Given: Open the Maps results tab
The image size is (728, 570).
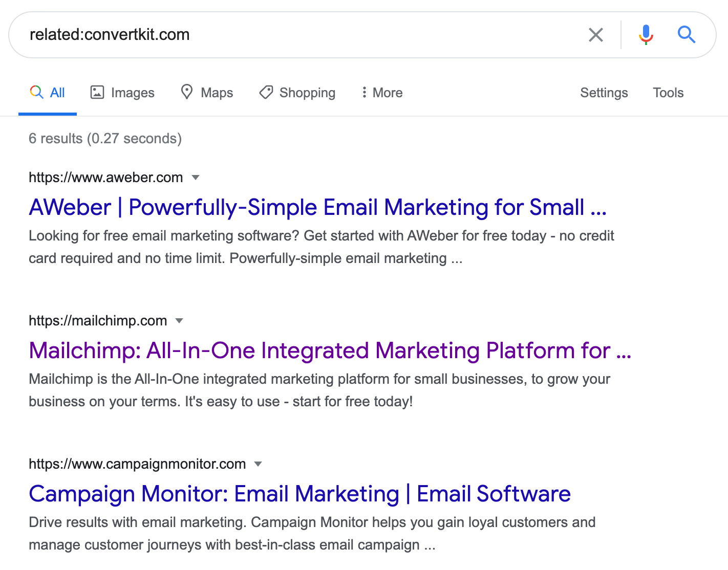Looking at the screenshot, I should pos(217,93).
